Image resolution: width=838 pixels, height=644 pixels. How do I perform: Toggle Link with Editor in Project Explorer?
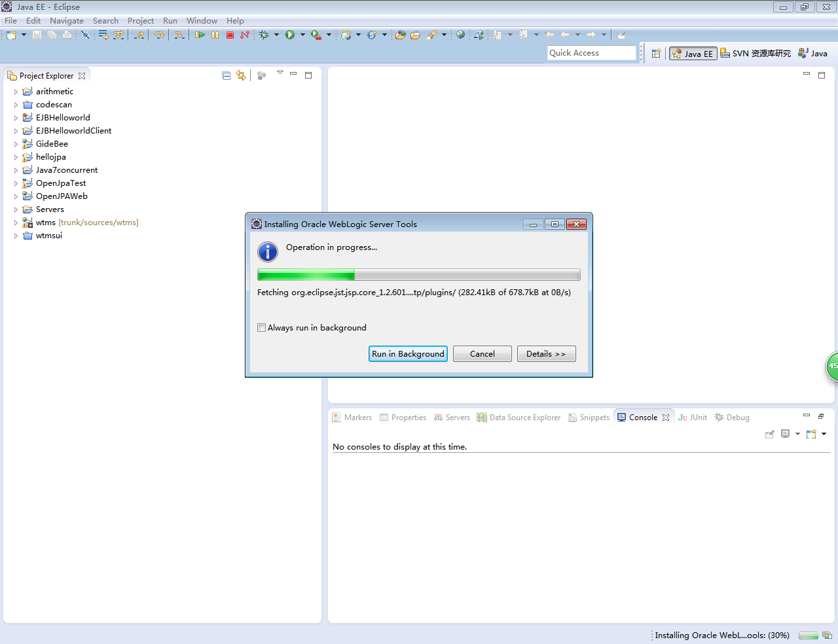tap(241, 76)
